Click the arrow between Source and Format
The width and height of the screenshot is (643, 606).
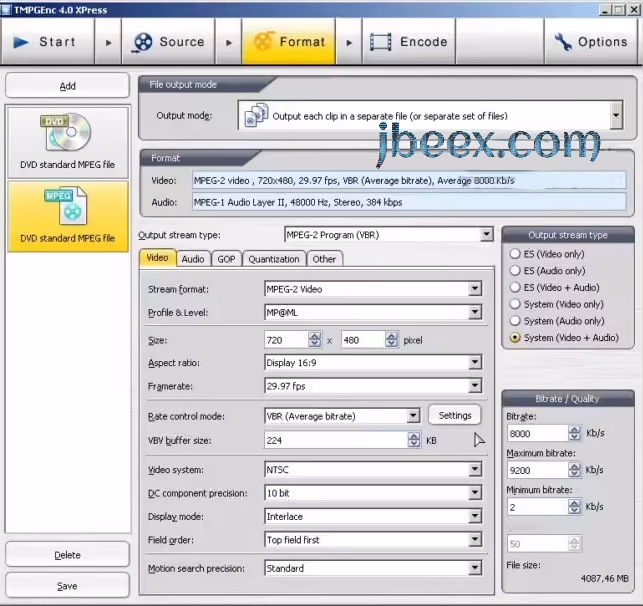pyautogui.click(x=229, y=42)
